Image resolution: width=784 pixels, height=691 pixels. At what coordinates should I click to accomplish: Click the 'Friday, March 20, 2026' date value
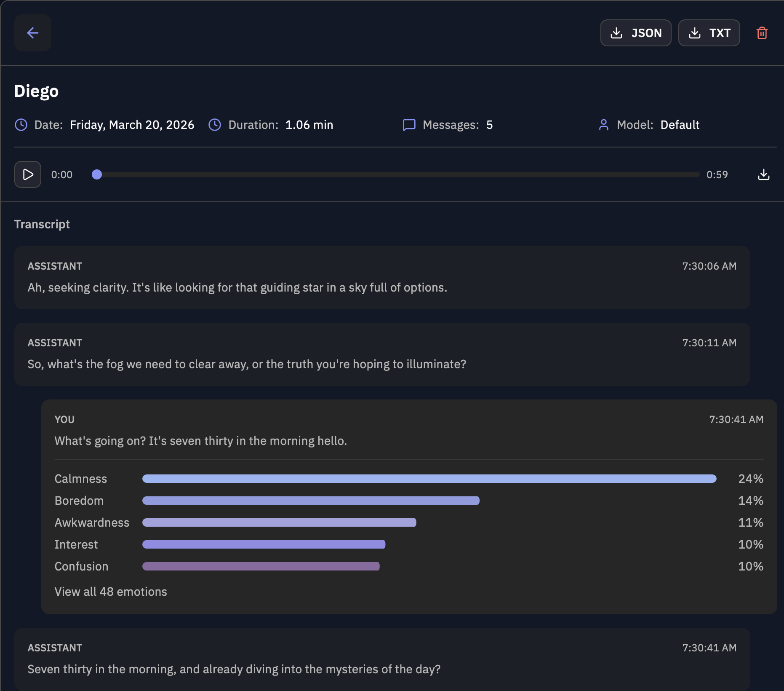(132, 125)
